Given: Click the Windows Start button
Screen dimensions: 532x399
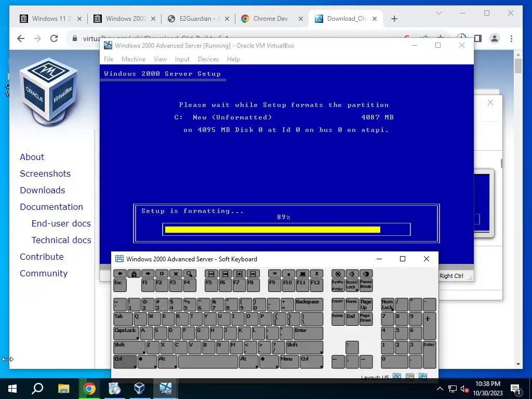Looking at the screenshot, I should point(12,388).
